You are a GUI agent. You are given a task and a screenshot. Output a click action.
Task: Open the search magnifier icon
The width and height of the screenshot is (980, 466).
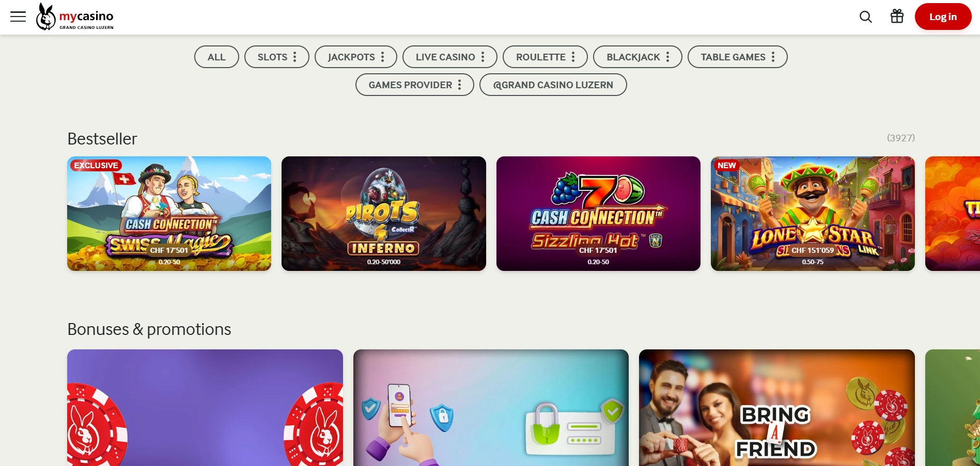pos(866,17)
